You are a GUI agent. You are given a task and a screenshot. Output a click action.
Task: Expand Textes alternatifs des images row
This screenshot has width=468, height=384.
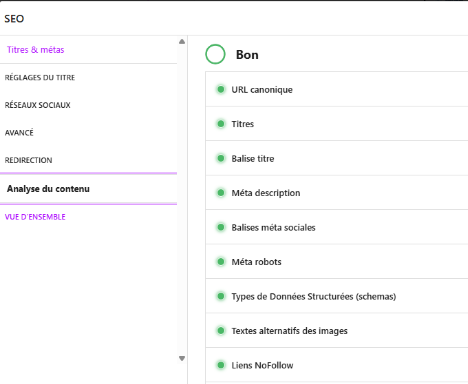tap(337, 331)
